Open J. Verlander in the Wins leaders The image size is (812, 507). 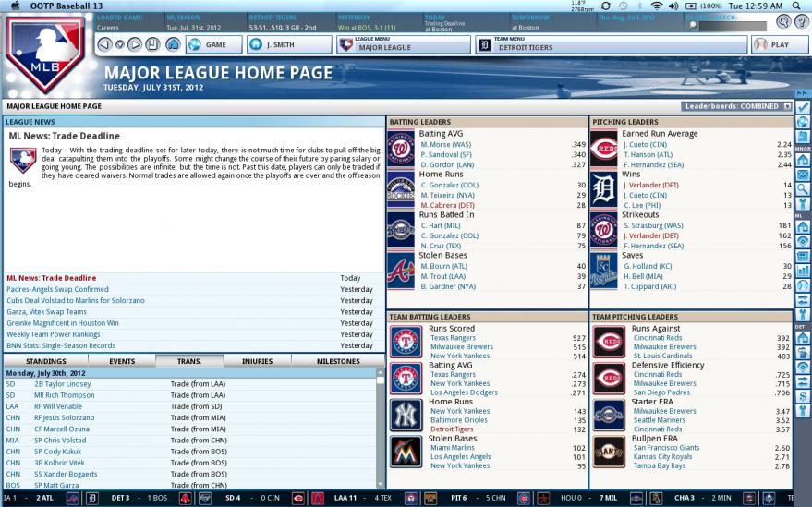651,185
